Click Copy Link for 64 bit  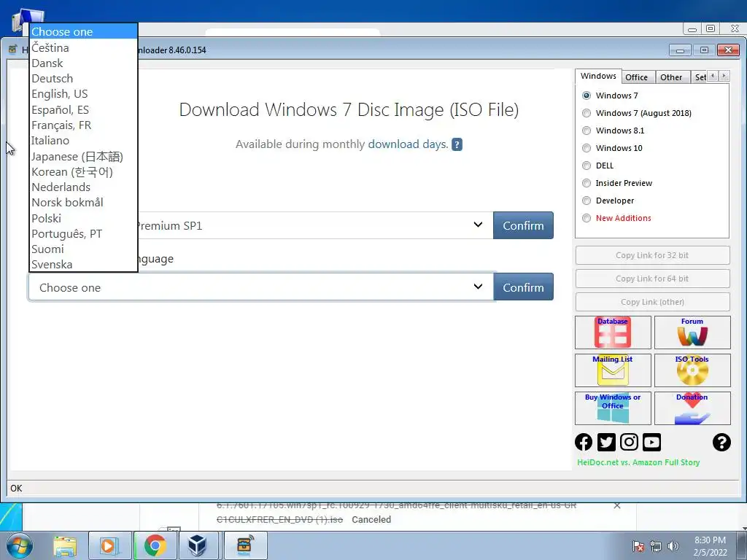652,279
